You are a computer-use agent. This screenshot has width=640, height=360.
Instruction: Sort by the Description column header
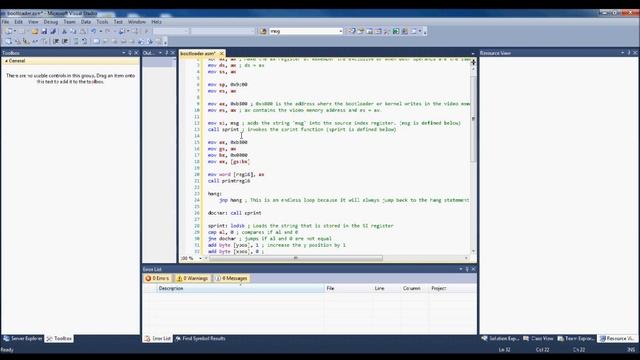coord(240,288)
